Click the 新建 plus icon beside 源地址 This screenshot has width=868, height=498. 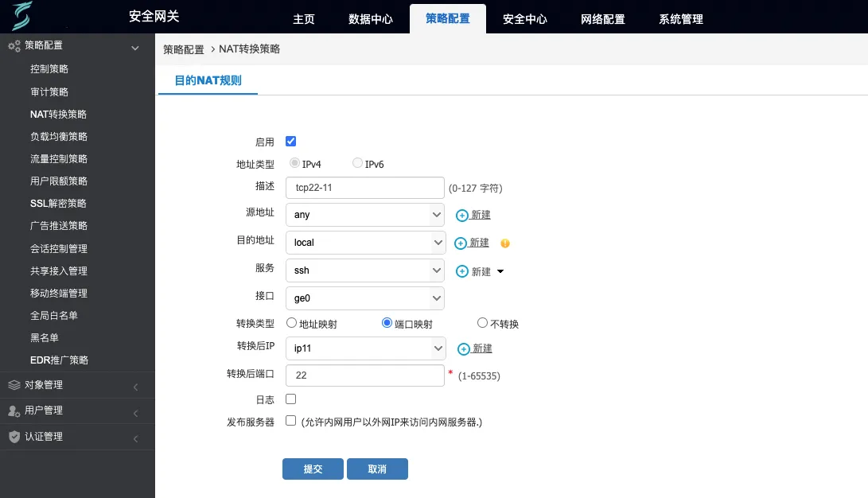(x=462, y=214)
